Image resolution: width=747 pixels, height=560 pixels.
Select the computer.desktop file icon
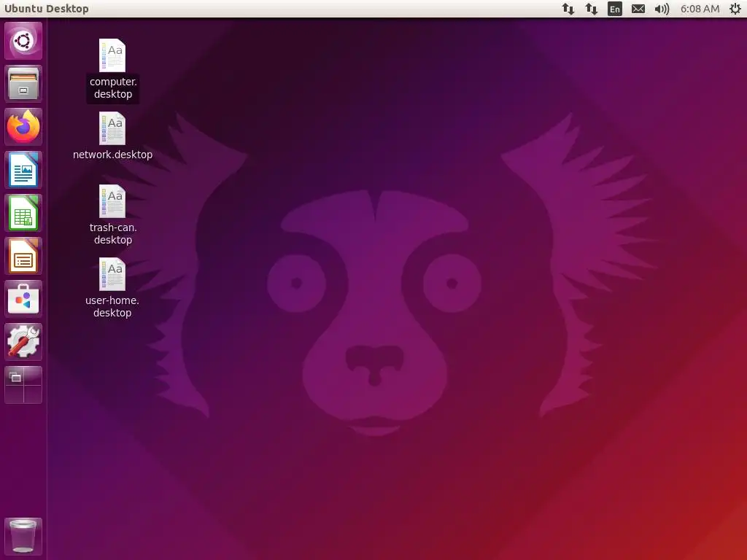click(x=112, y=55)
